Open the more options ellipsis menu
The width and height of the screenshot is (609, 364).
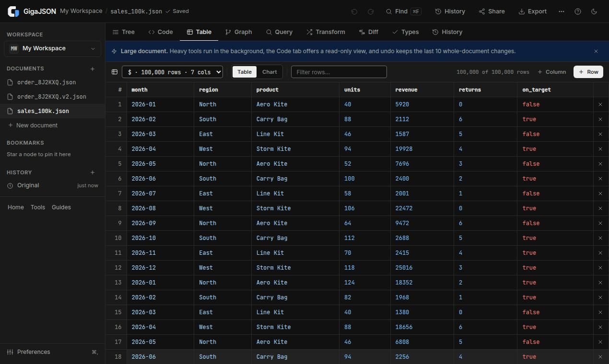coord(562,11)
